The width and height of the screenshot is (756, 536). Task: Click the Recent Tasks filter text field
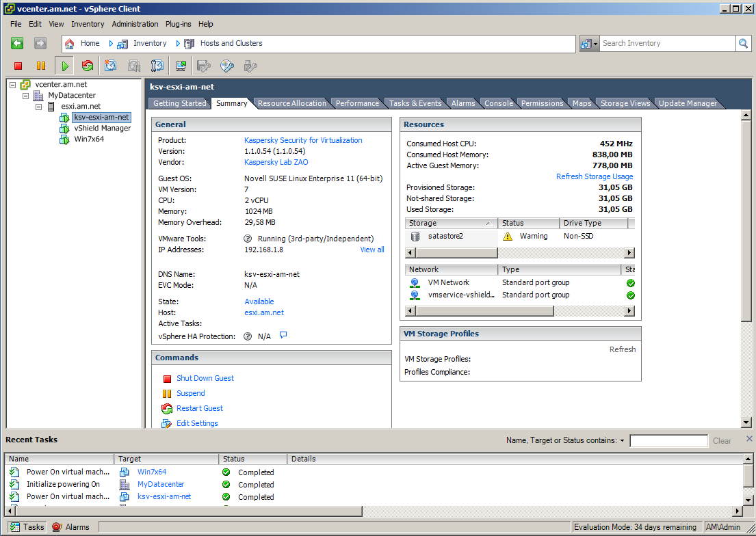(x=668, y=440)
